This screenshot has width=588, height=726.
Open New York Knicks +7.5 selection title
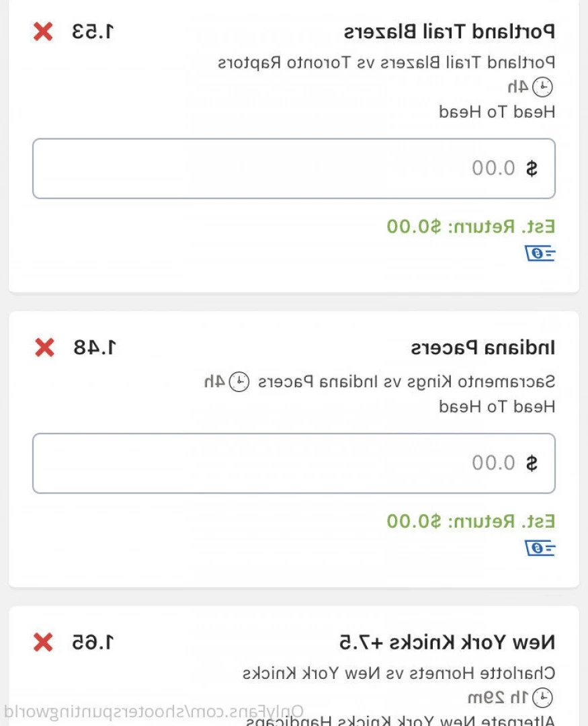(x=448, y=643)
